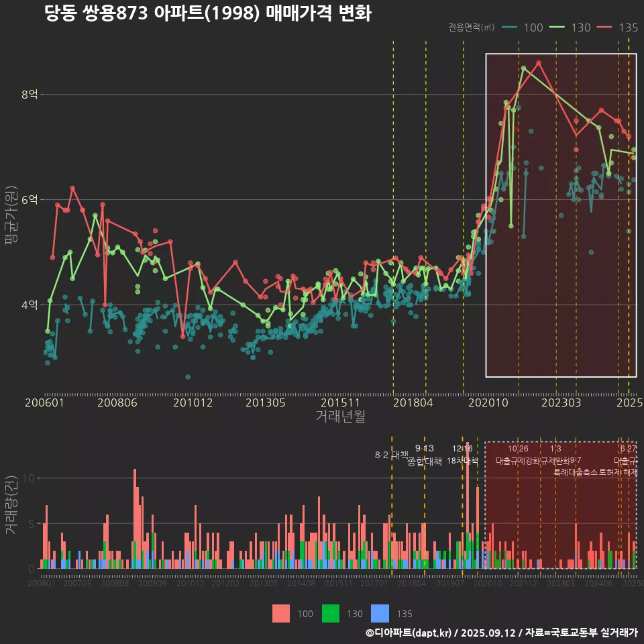Select the 9·13 종합대책 annotation label
The height and width of the screenshot is (644, 644).
[425, 455]
